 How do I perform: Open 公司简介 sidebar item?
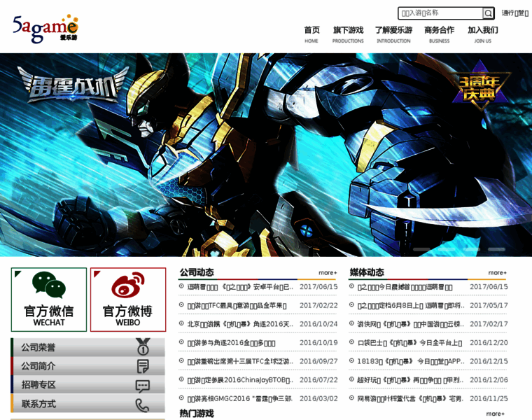(x=88, y=366)
